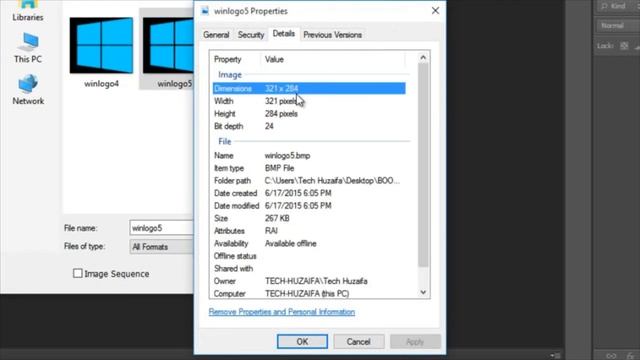
Task: Select the Details tab
Action: point(284,34)
